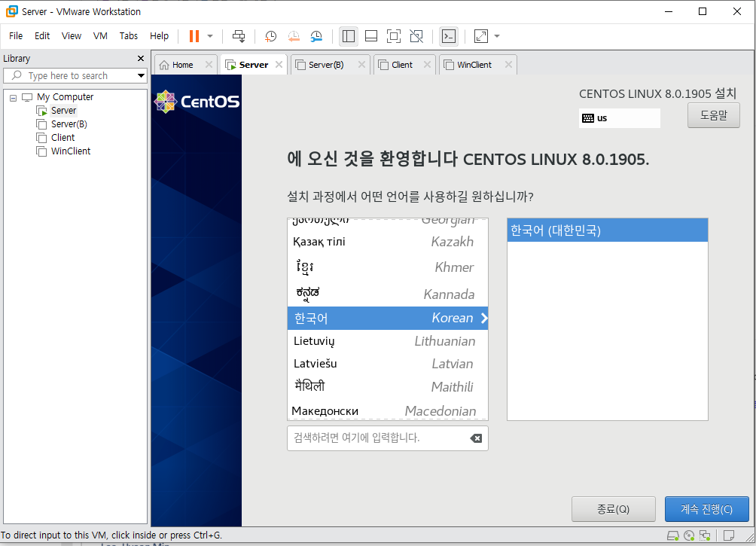Select Client in the library tree
The height and width of the screenshot is (546, 756).
click(62, 138)
